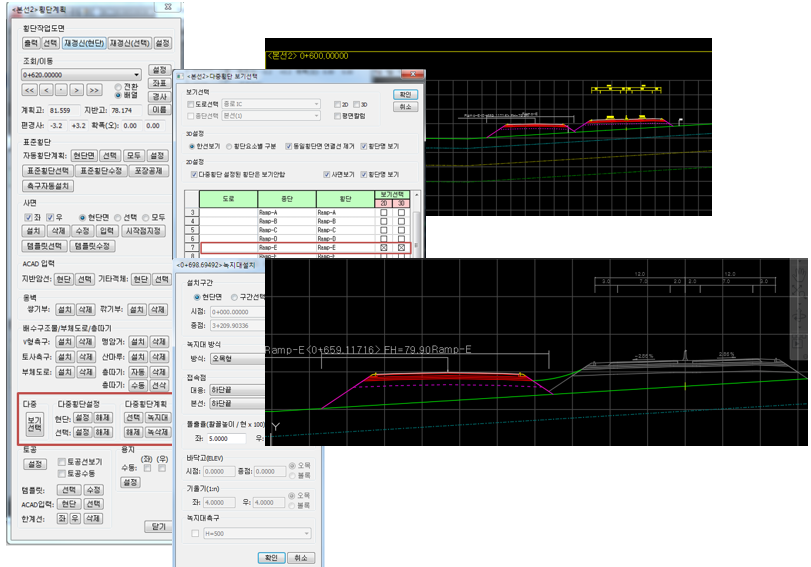Image resolution: width=811 pixels, height=567 pixels.
Task: Click the 좌표 button
Action: coord(159,83)
